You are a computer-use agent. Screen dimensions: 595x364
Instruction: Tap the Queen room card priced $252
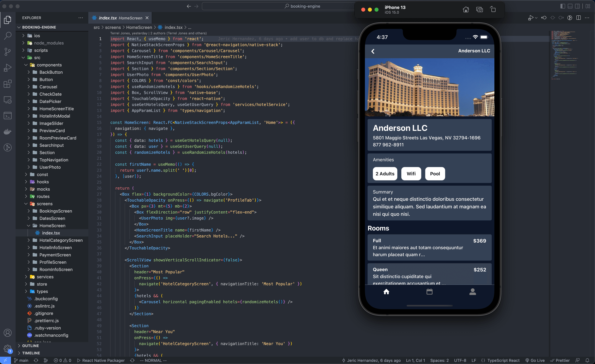pyautogui.click(x=429, y=274)
